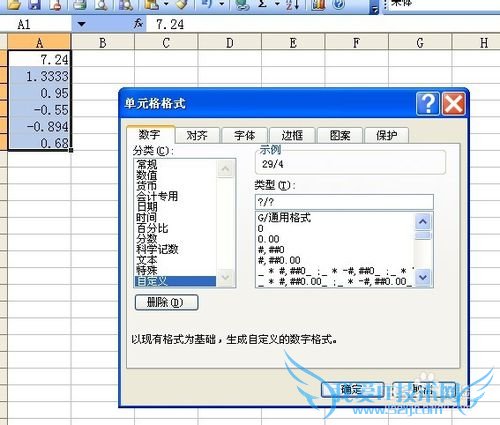Select 分数 category
Screen dimensions: 500x425
175,239
